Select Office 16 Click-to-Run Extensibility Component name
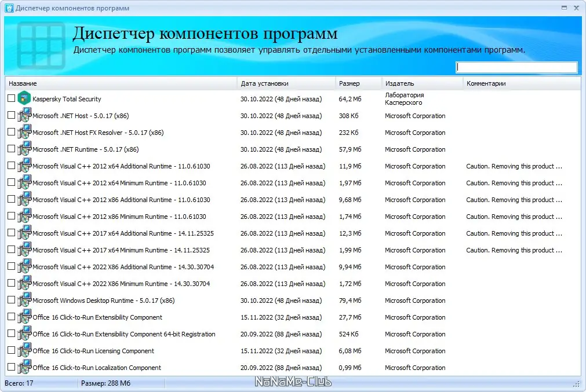The image size is (586, 392). tap(97, 317)
